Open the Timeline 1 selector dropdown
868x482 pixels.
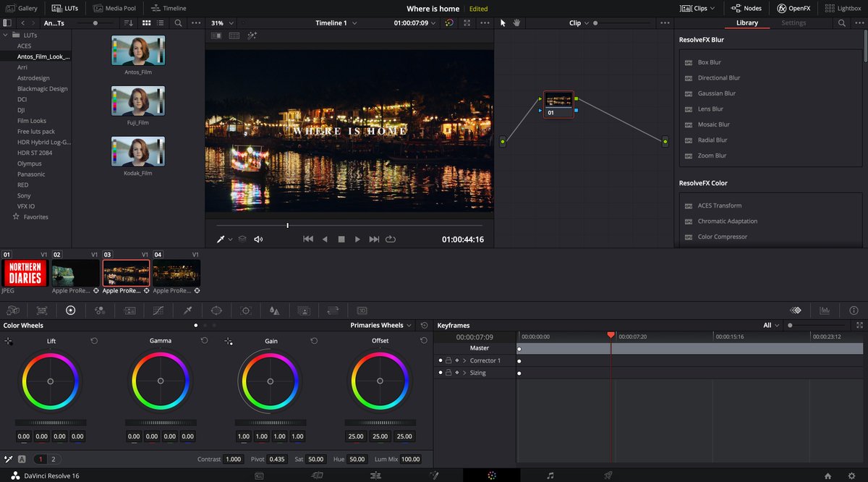tap(336, 23)
